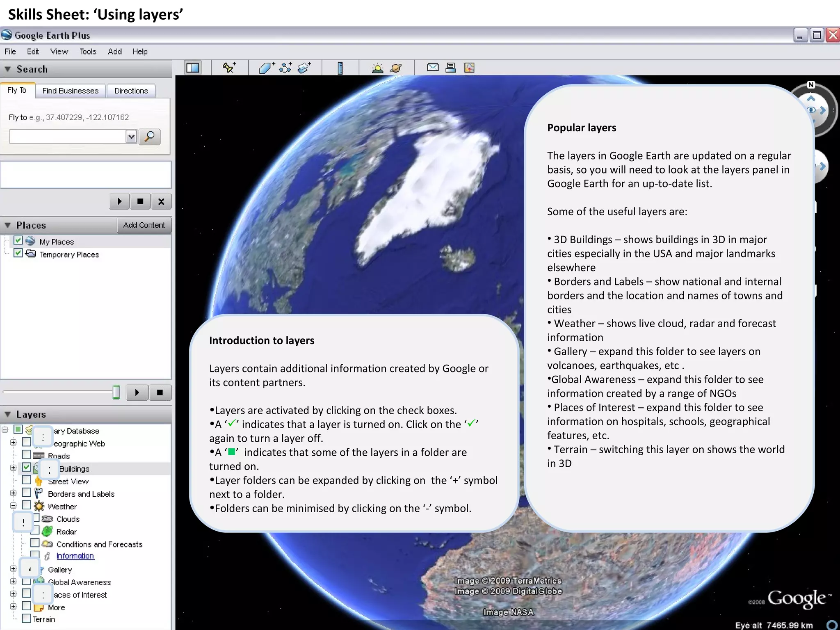The height and width of the screenshot is (630, 840).
Task: Uncheck the 3D Buildings layer checkbox
Action: 27,467
